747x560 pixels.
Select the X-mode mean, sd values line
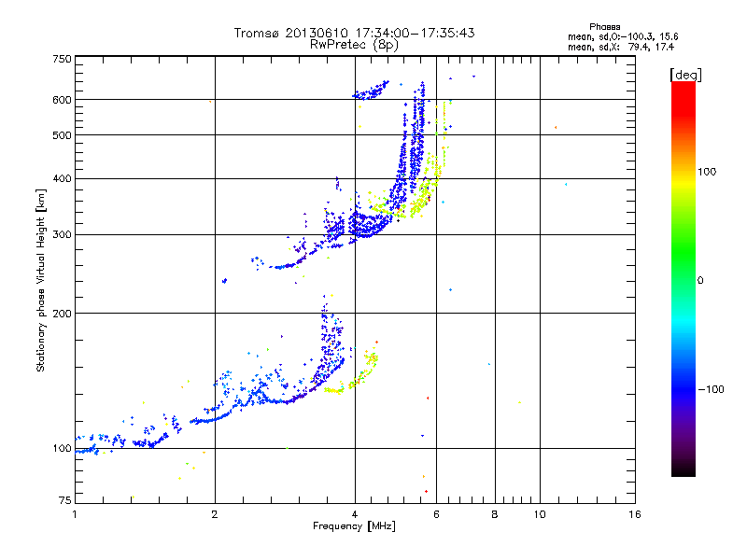click(x=621, y=47)
